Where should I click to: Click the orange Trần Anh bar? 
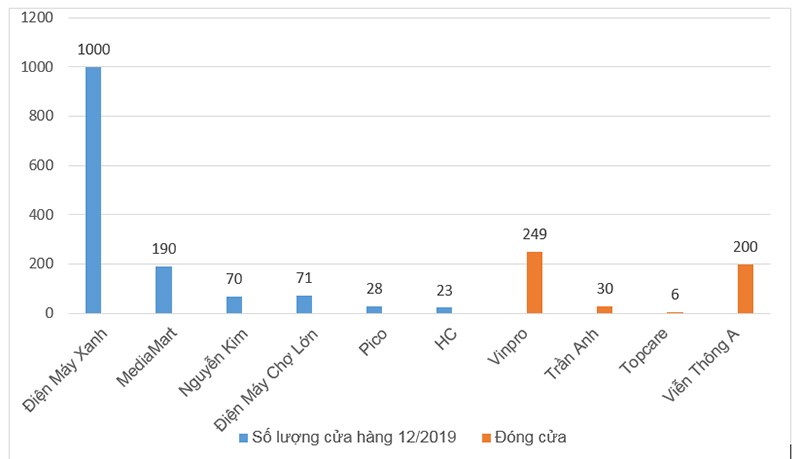[x=604, y=309]
